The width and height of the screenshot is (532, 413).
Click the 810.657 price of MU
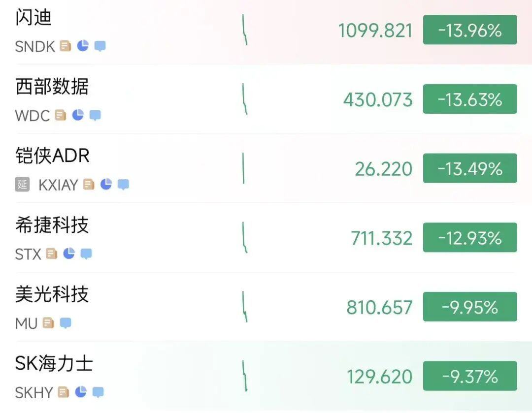coord(379,307)
